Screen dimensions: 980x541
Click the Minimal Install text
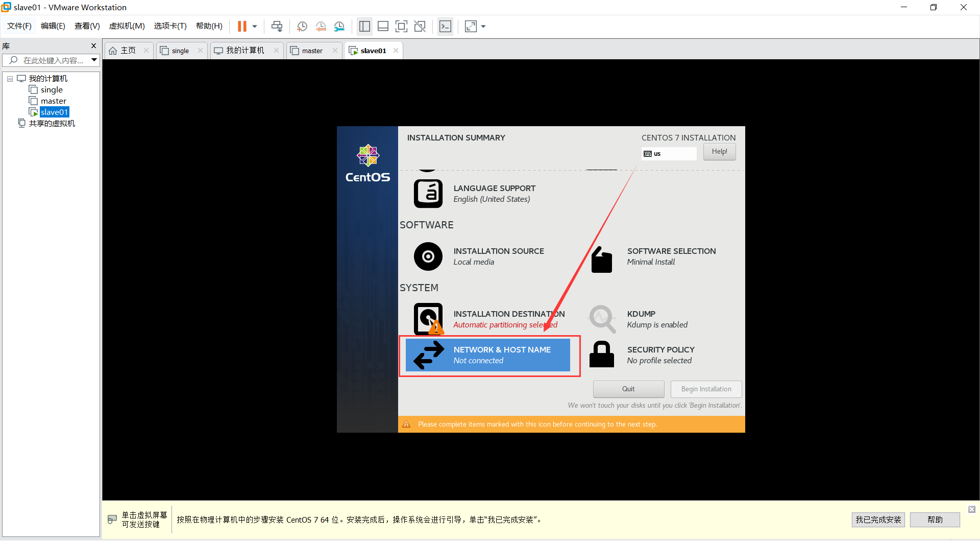point(651,262)
